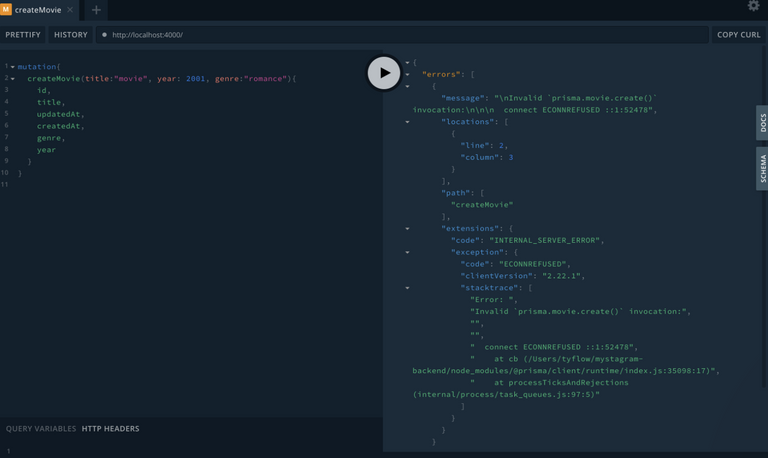Screen dimensions: 768x458
Task: Open the SCHEMA side tab
Action: click(x=763, y=169)
